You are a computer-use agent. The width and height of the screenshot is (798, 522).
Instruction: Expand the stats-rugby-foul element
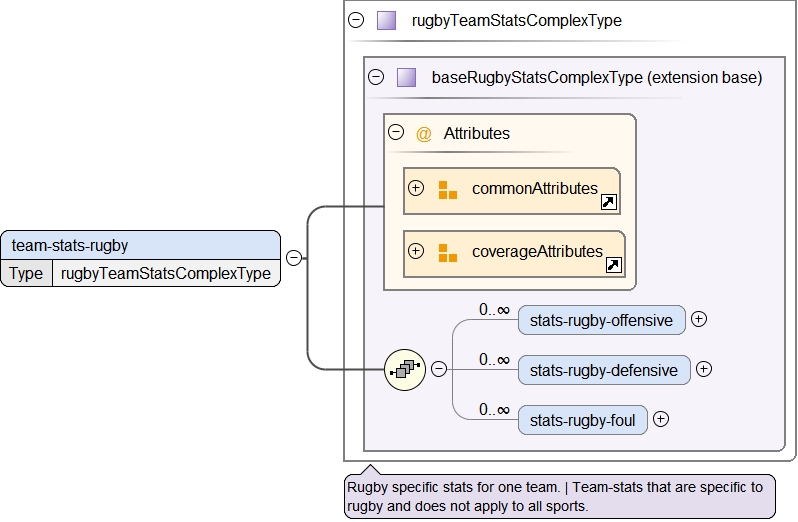point(660,419)
